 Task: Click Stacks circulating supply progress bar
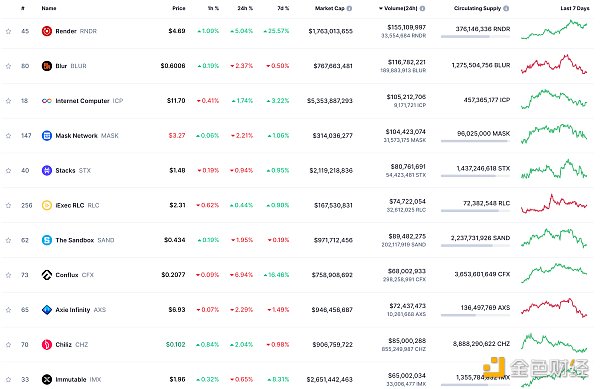click(475, 176)
